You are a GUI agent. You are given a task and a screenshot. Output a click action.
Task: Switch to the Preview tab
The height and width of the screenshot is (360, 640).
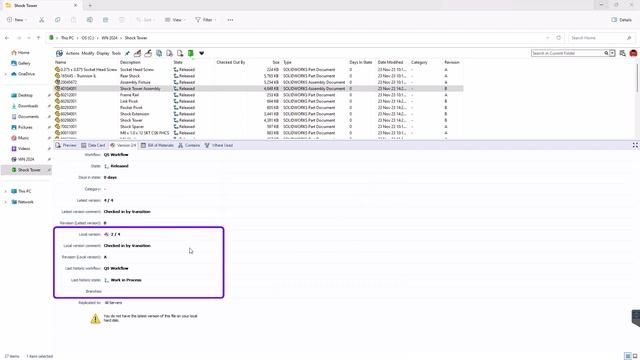(66, 145)
